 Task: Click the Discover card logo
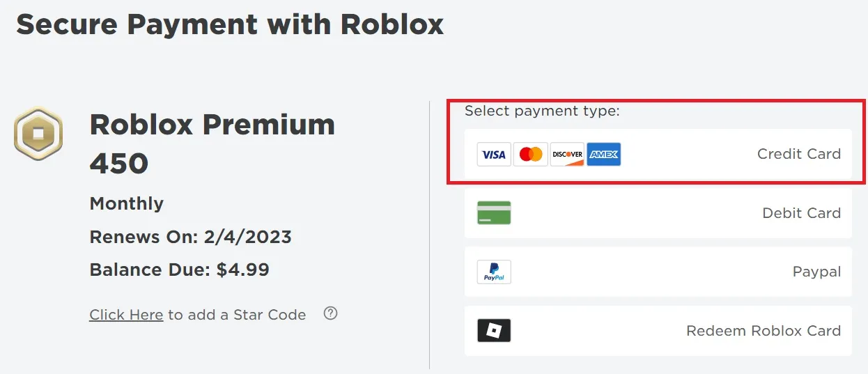click(x=567, y=155)
